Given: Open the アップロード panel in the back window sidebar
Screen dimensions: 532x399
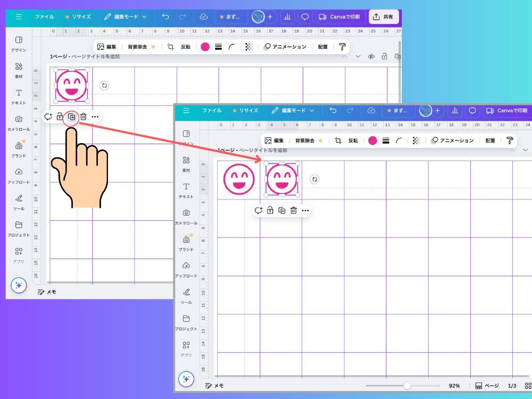Looking at the screenshot, I should click(19, 175).
